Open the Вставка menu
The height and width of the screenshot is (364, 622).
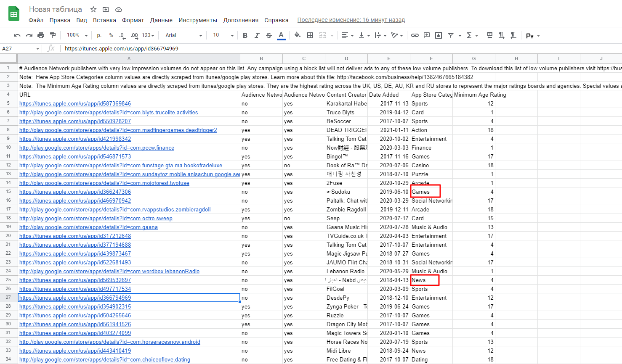click(104, 20)
